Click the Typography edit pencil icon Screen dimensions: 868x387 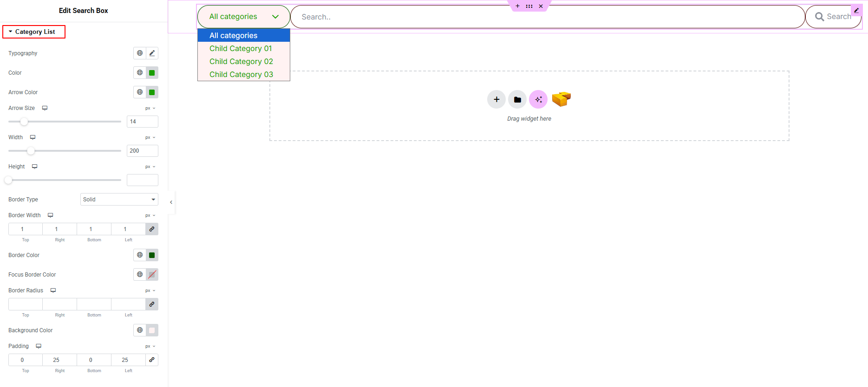(152, 53)
